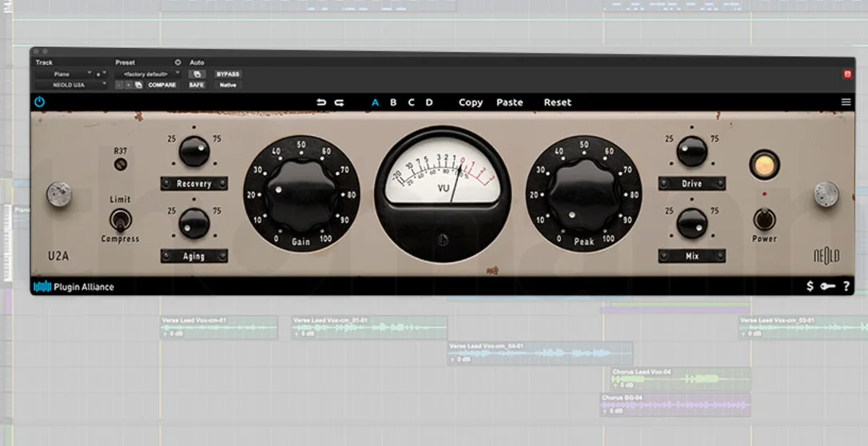Open the insert position dropdown beside Piano
The image size is (868, 446).
point(101,74)
